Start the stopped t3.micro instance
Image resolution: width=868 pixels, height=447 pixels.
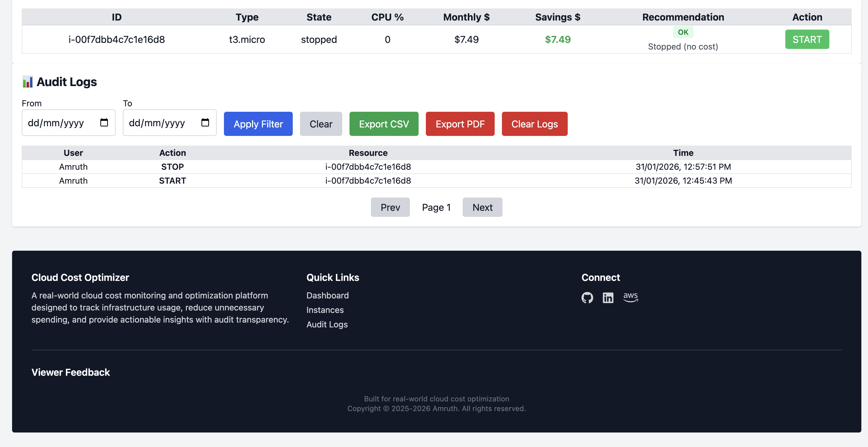807,40
